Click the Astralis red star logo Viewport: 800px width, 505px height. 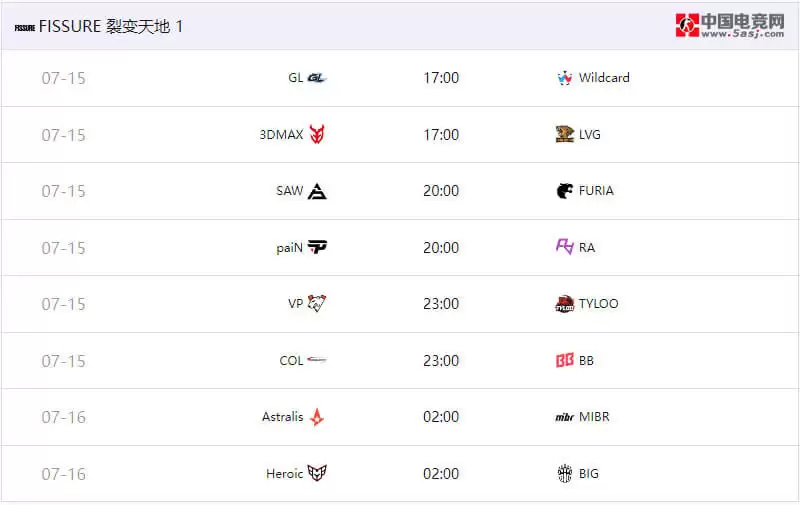[x=317, y=417]
